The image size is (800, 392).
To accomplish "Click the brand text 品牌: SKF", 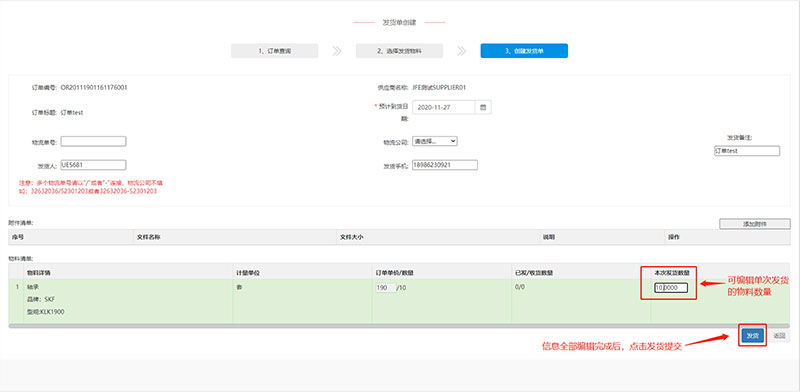I will tap(41, 299).
